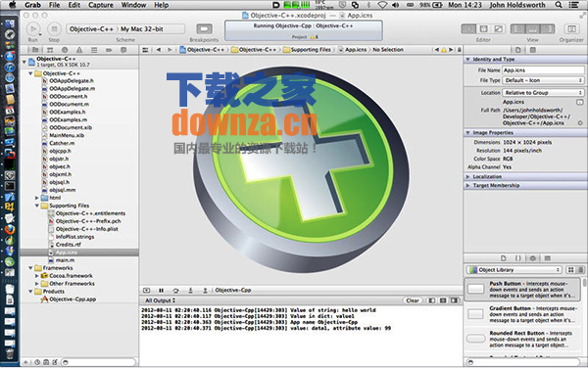Viewport: 588px width, 368px height.
Task: Hide the debug area toggle button
Action: (x=146, y=291)
